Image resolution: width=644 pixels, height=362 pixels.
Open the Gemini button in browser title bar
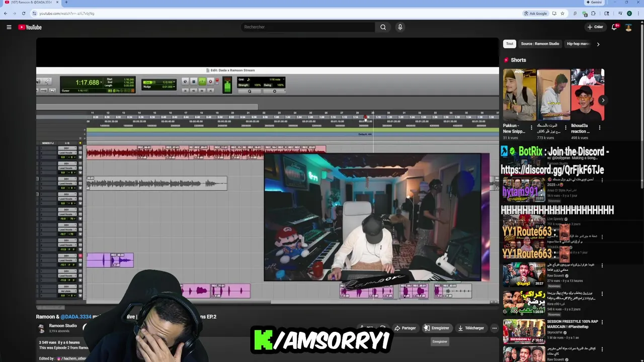coord(593,3)
